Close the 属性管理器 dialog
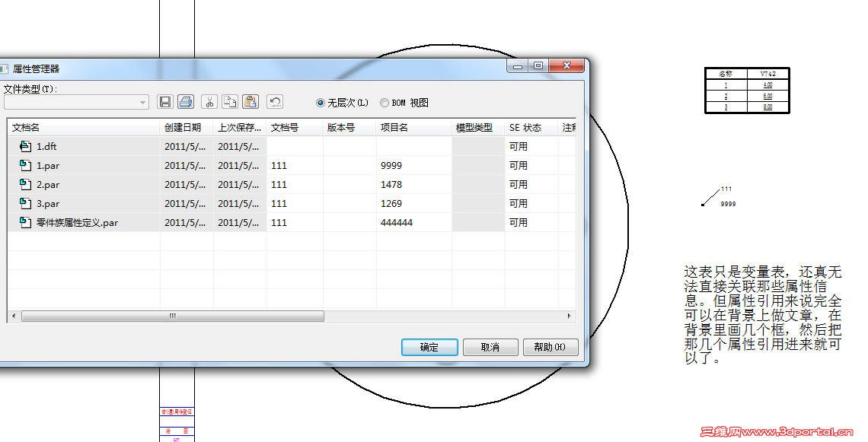The width and height of the screenshot is (868, 442). (x=566, y=66)
